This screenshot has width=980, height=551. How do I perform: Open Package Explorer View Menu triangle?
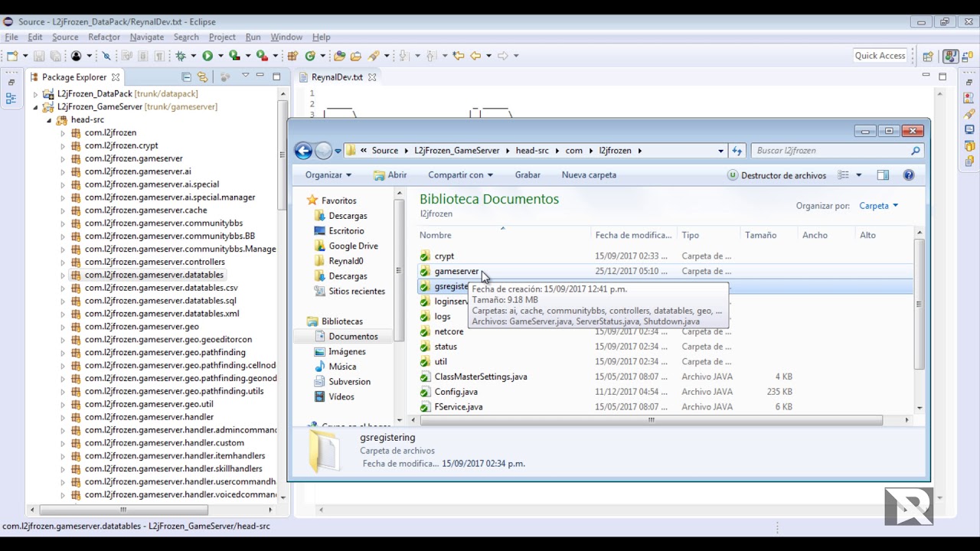[x=245, y=76]
